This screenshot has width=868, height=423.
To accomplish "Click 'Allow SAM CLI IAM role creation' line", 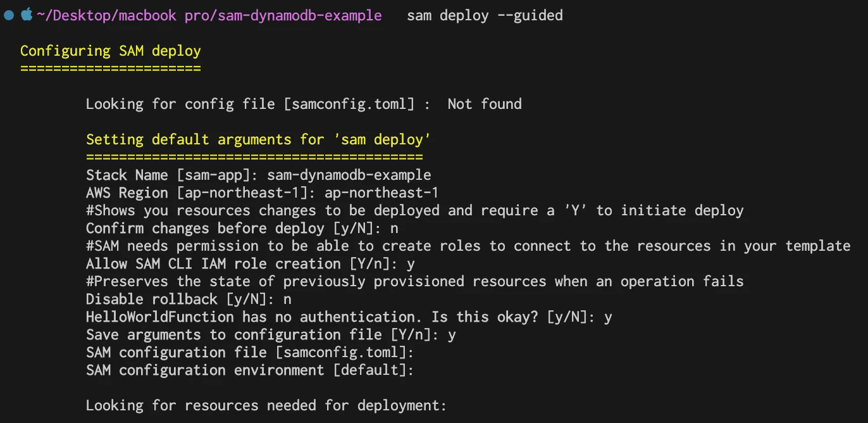I will 251,263.
